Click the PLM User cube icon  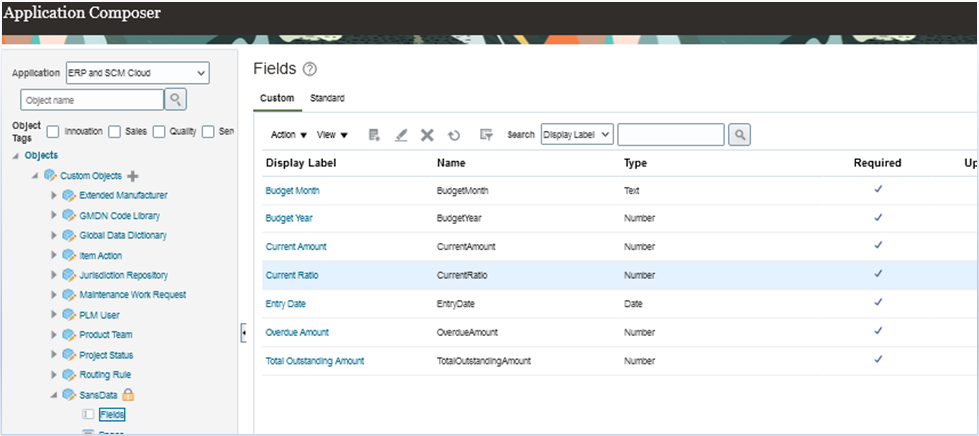69,315
